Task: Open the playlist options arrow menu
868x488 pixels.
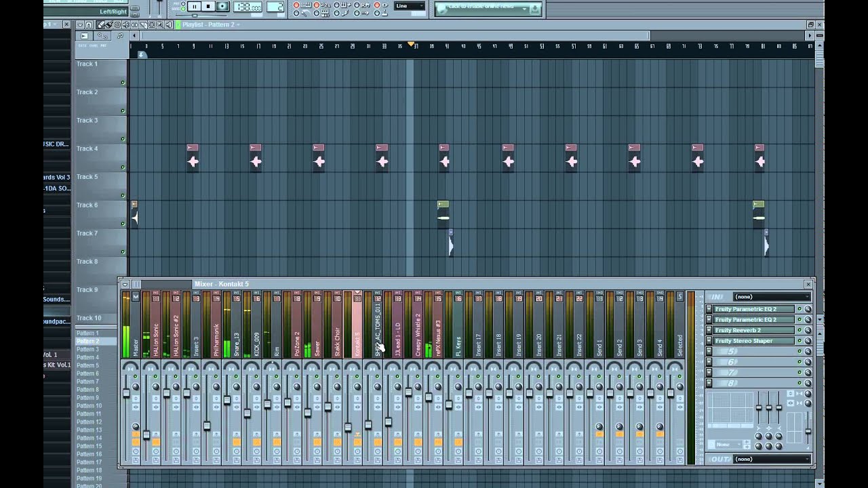Action: (80, 25)
